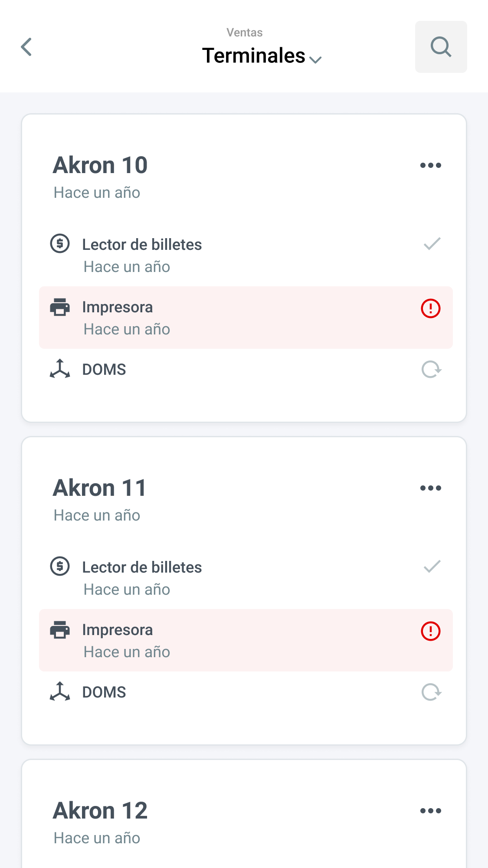
Task: Go back using the top-left arrow
Action: (x=26, y=47)
